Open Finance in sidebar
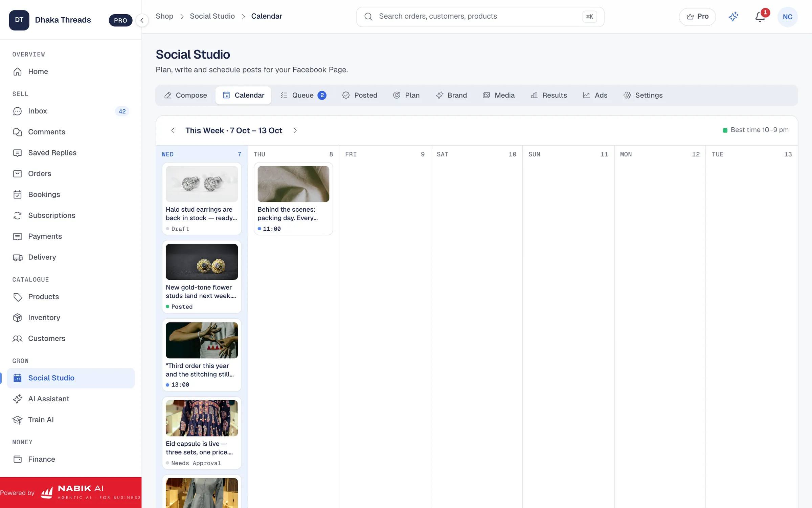This screenshot has height=508, width=812. pyautogui.click(x=70, y=459)
